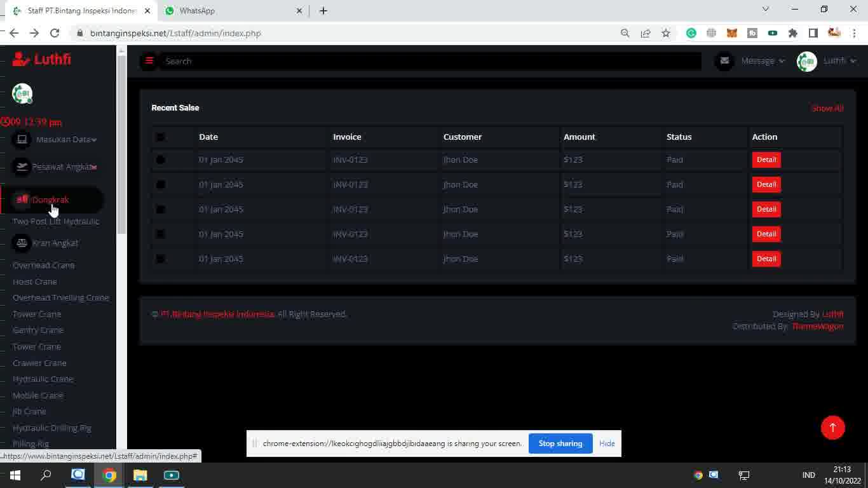Click the red hamburger sidebar toggle icon

[149, 61]
